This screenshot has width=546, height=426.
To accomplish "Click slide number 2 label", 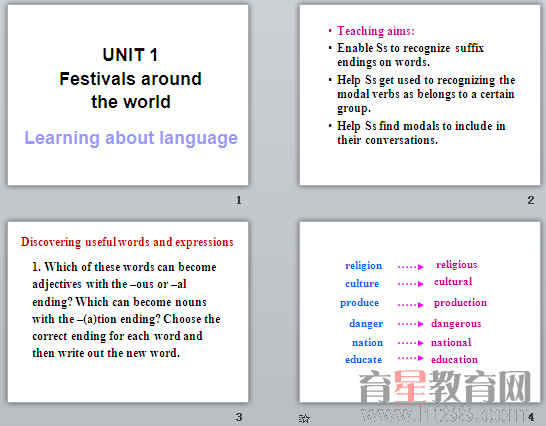I will click(531, 200).
